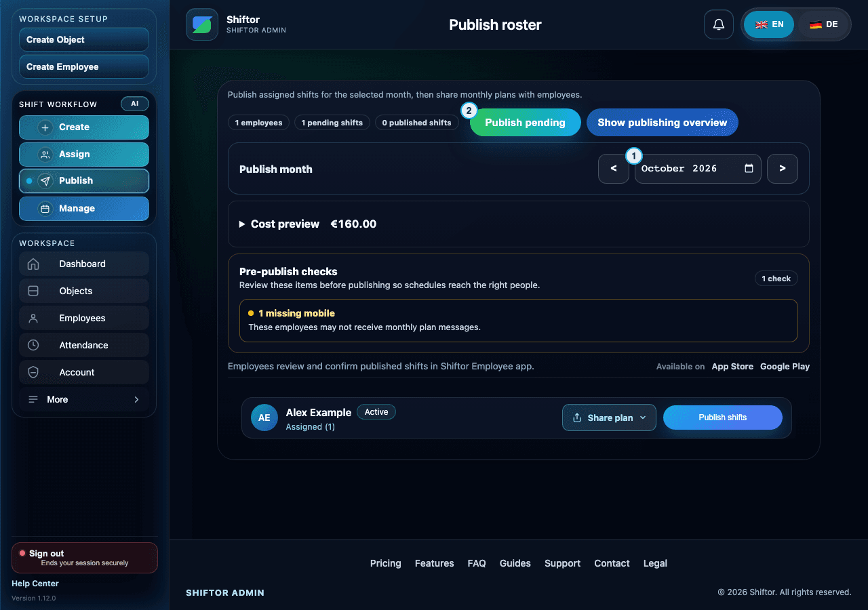Switch language to DE
Image resolution: width=868 pixels, height=610 pixels.
point(823,24)
